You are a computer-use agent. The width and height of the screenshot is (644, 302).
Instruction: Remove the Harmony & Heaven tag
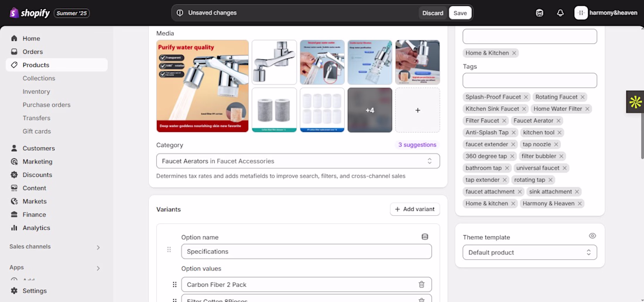(x=580, y=203)
